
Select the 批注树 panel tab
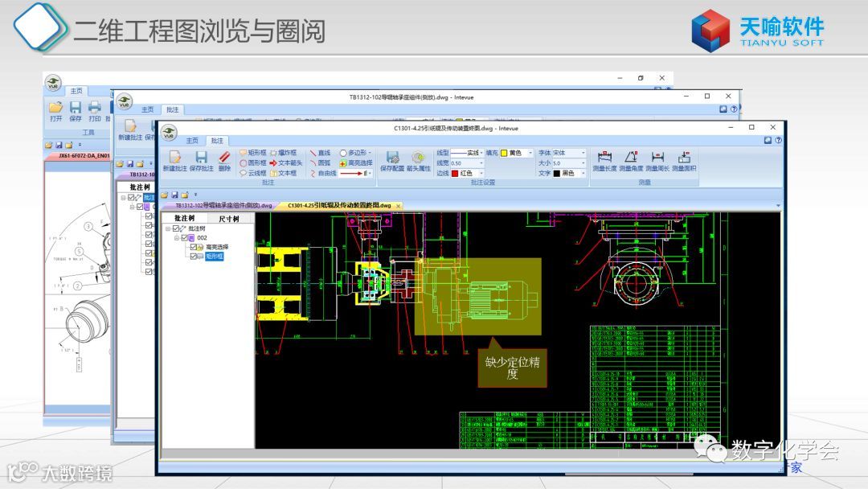point(184,218)
